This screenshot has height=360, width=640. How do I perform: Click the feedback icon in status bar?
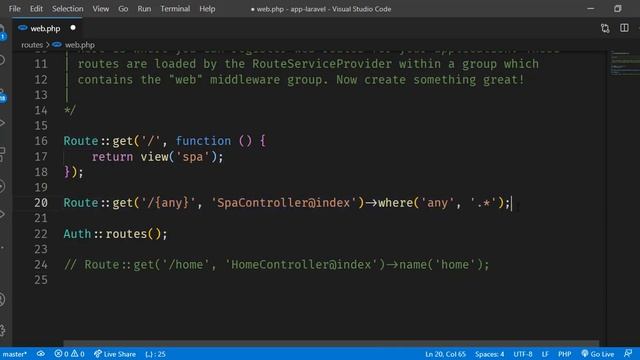pyautogui.click(x=628, y=353)
